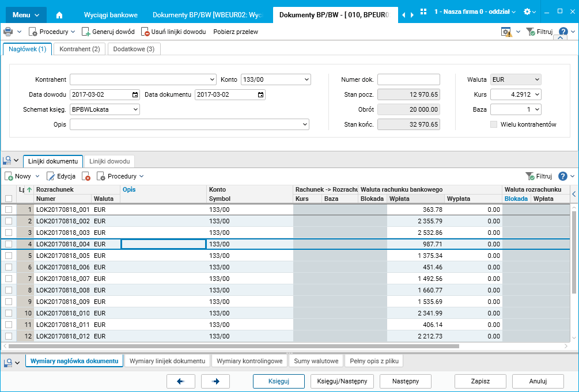Click the previous record arrow button
The width and height of the screenshot is (579, 392).
pyautogui.click(x=180, y=381)
